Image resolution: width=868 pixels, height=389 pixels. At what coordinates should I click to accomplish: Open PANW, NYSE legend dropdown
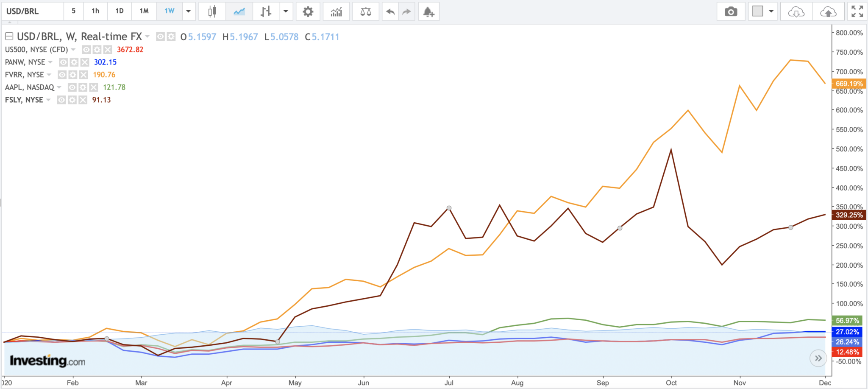click(x=50, y=62)
